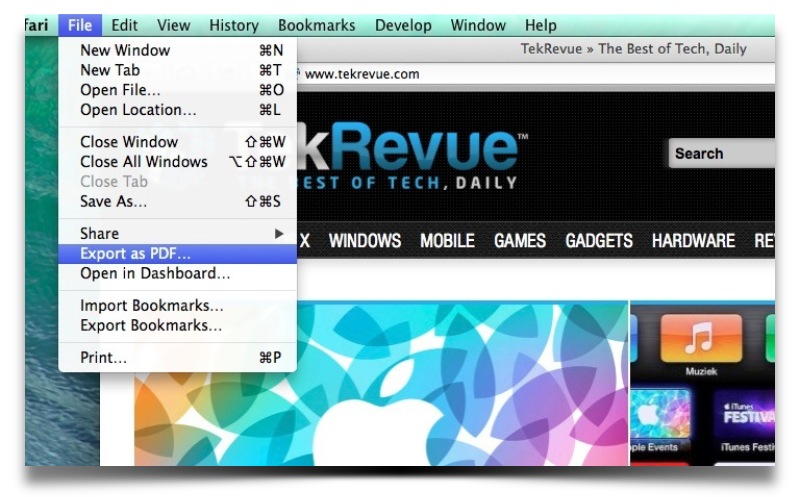Click the Apple Events icon

[660, 414]
